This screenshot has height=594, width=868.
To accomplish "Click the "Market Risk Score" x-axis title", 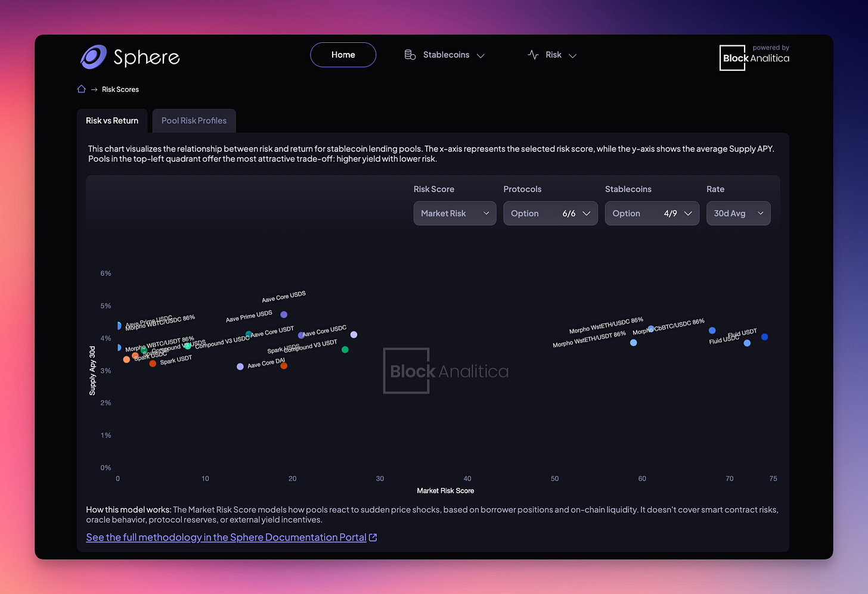I will [445, 491].
